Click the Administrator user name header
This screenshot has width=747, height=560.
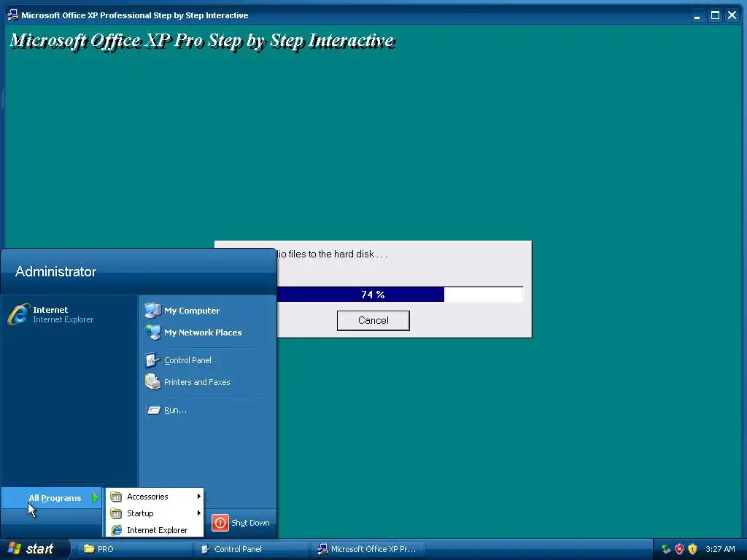[x=55, y=271]
